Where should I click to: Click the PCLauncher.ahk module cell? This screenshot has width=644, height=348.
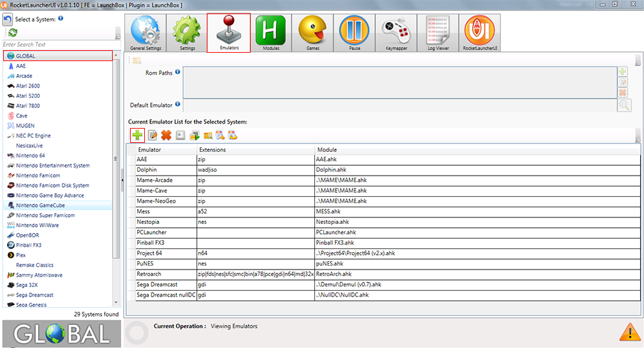[x=478, y=232]
